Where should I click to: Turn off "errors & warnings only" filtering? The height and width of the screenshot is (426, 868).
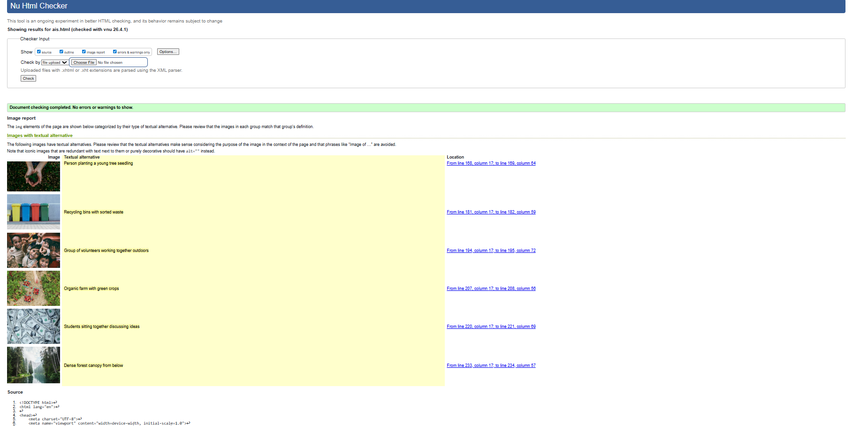click(x=115, y=52)
